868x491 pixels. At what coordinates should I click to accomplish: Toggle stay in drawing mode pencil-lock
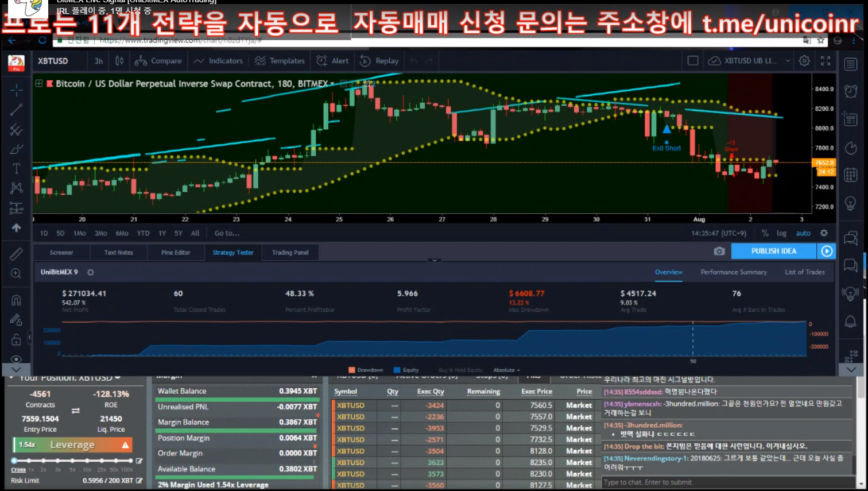click(16, 320)
